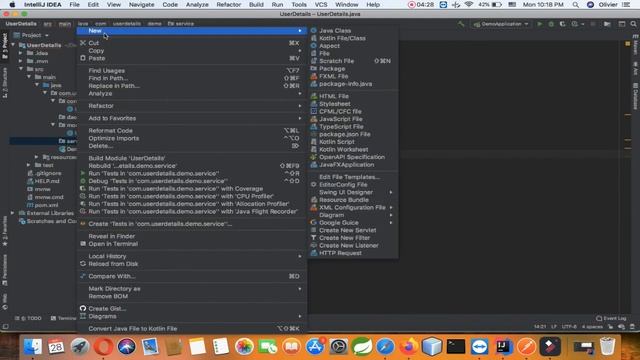This screenshot has width=640, height=360.
Task: Open Navigate in the macOS menu bar
Action: point(142,5)
